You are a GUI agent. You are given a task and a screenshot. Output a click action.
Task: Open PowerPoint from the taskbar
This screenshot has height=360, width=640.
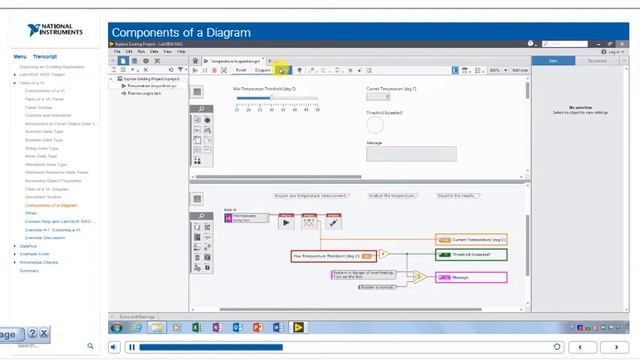[258, 327]
